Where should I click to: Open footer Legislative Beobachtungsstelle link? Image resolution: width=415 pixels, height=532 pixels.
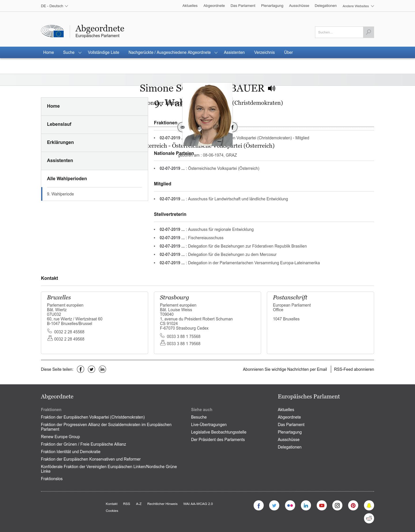219,432
